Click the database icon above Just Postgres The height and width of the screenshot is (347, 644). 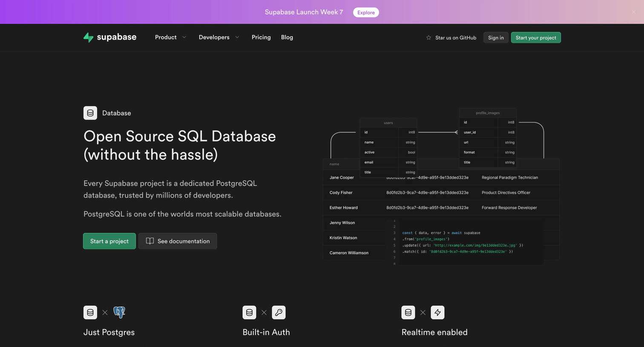tap(90, 312)
